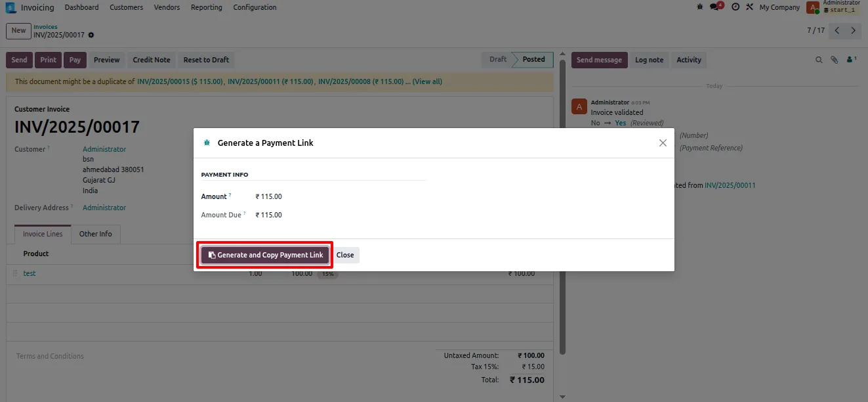
Task: Click the followers icon in chatter
Action: point(852,60)
